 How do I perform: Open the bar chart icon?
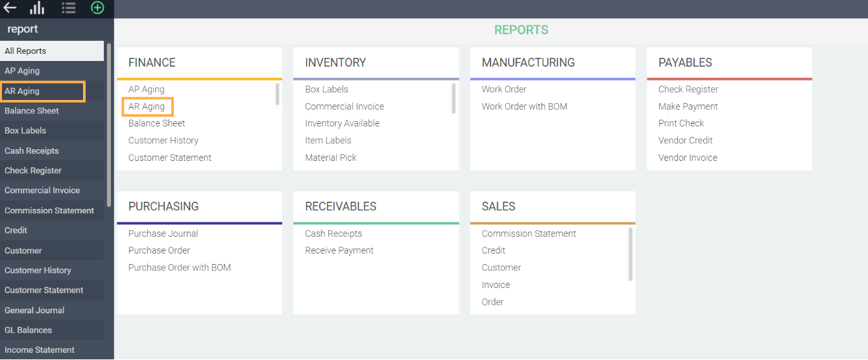tap(38, 8)
